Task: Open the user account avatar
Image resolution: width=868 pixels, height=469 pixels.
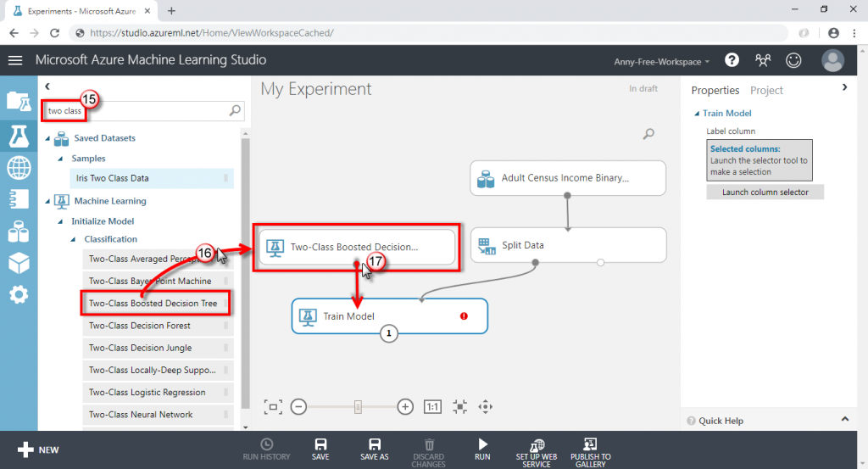Action: [x=832, y=60]
